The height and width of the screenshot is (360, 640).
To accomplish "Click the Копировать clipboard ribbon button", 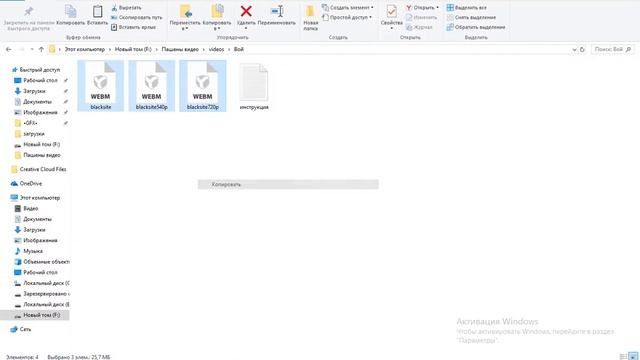I will 71,16.
